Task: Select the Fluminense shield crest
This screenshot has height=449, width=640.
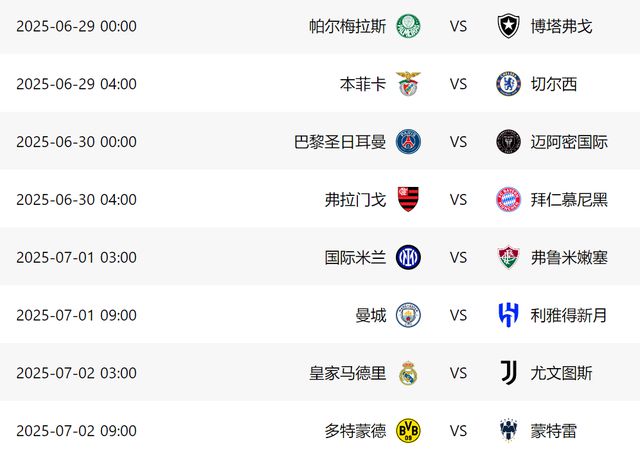Action: (x=508, y=257)
